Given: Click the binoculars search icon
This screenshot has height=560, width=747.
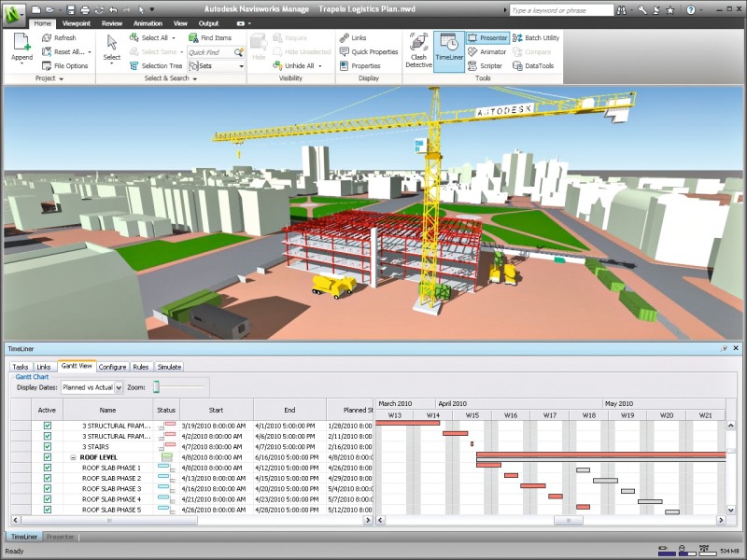Looking at the screenshot, I should click(621, 10).
